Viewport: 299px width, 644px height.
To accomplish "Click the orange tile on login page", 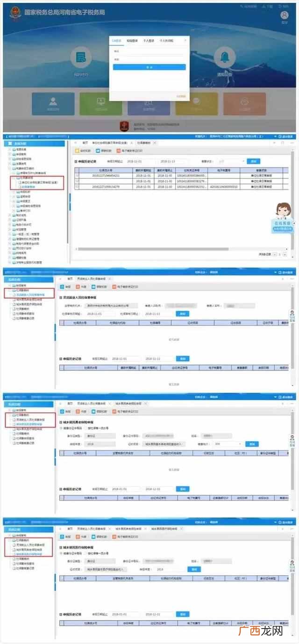I will 245,104.
